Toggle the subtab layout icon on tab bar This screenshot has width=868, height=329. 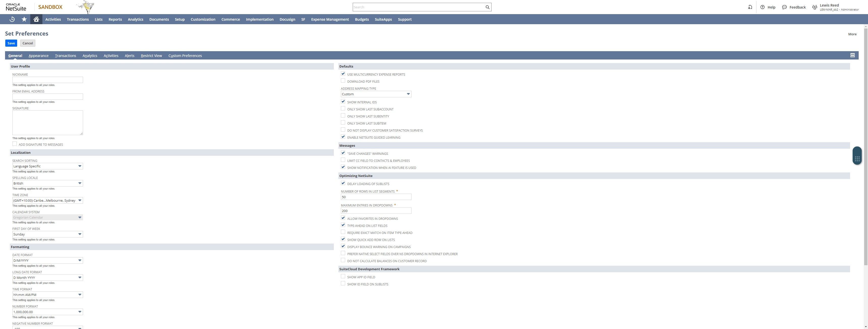[853, 55]
